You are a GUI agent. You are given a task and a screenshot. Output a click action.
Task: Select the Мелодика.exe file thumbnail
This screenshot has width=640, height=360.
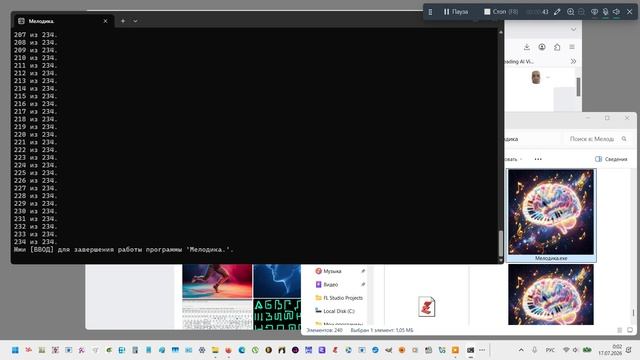(x=551, y=215)
